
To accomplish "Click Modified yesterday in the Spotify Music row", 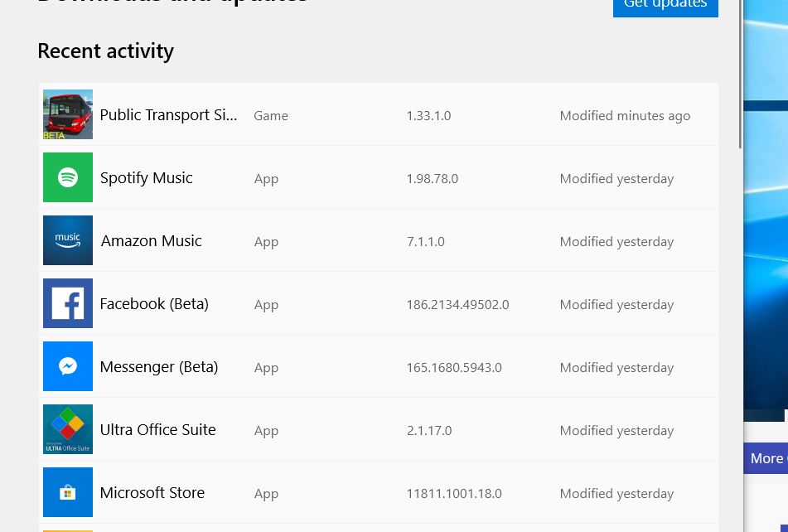I will 616,179.
